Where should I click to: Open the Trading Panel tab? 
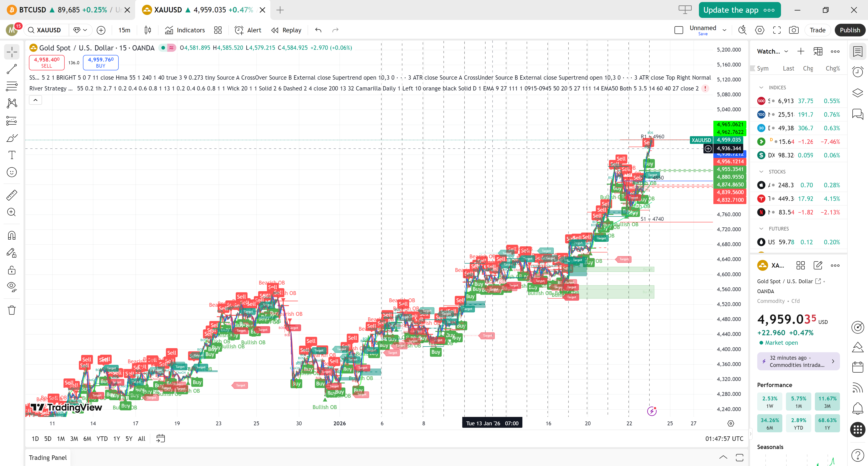(x=47, y=458)
